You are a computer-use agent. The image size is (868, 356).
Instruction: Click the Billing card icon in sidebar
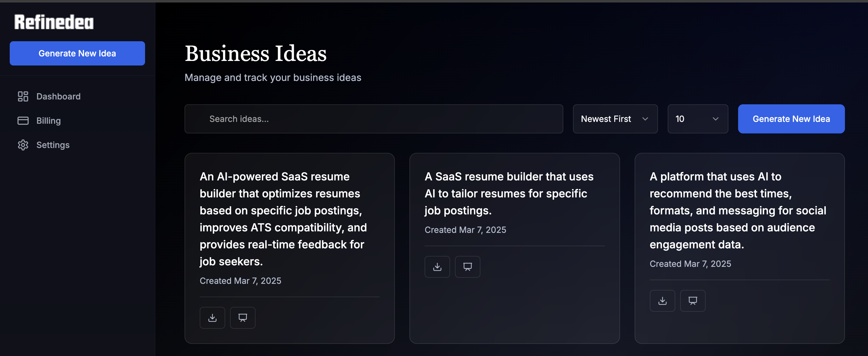tap(23, 121)
